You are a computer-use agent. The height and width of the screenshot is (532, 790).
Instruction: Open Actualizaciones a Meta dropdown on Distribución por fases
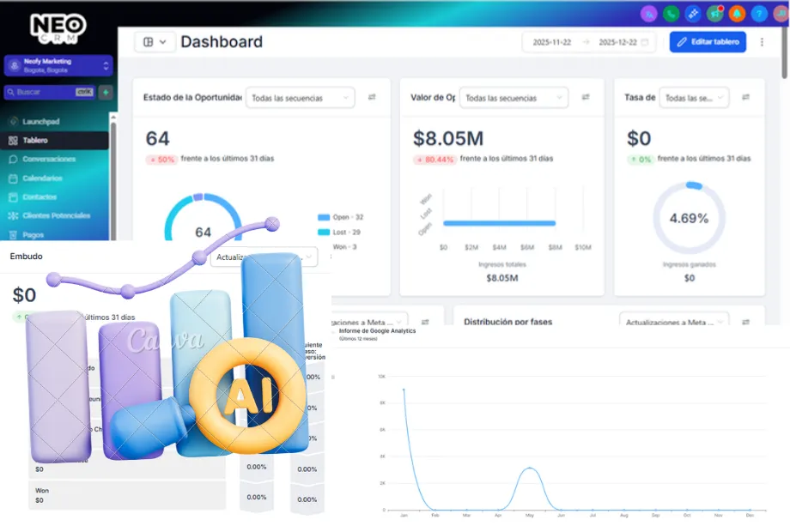pos(674,321)
